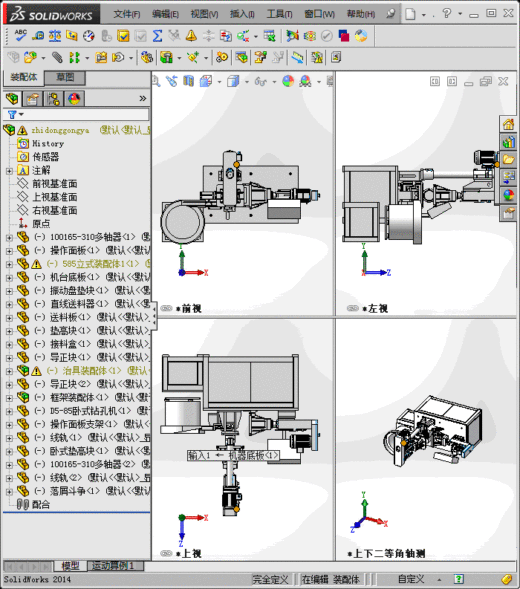
Task: Open the ConfigurationManager tab icon
Action: point(54,99)
